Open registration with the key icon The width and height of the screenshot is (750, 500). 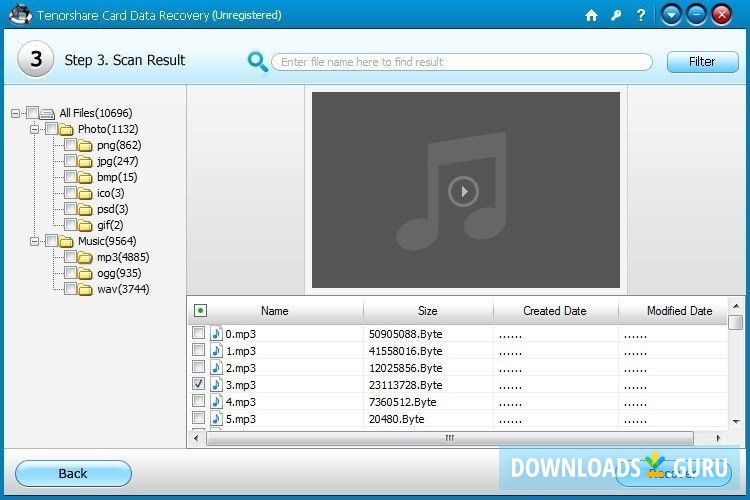[616, 16]
